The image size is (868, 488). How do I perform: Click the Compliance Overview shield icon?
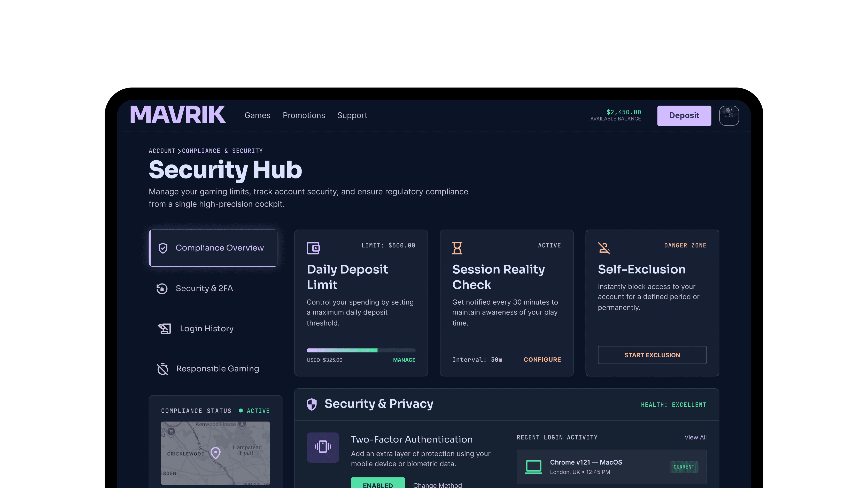163,248
